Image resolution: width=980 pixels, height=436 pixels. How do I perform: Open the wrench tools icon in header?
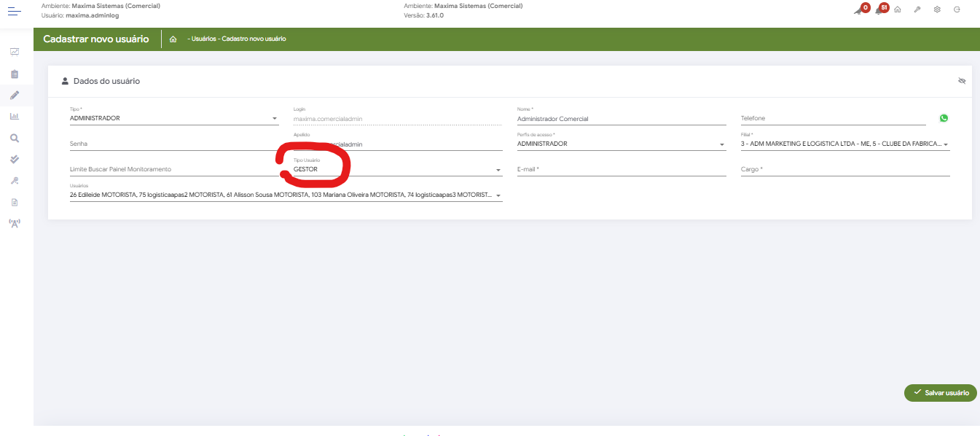(x=917, y=9)
